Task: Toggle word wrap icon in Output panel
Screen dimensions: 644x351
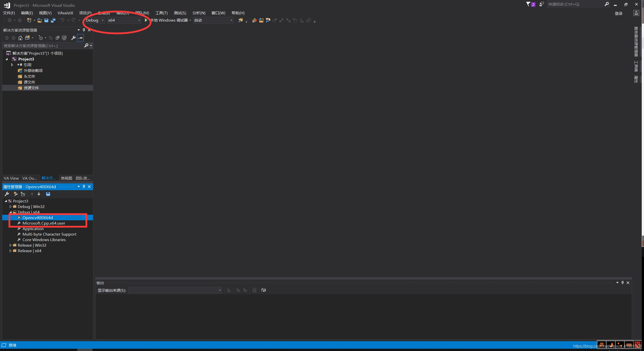Action: pyautogui.click(x=263, y=290)
